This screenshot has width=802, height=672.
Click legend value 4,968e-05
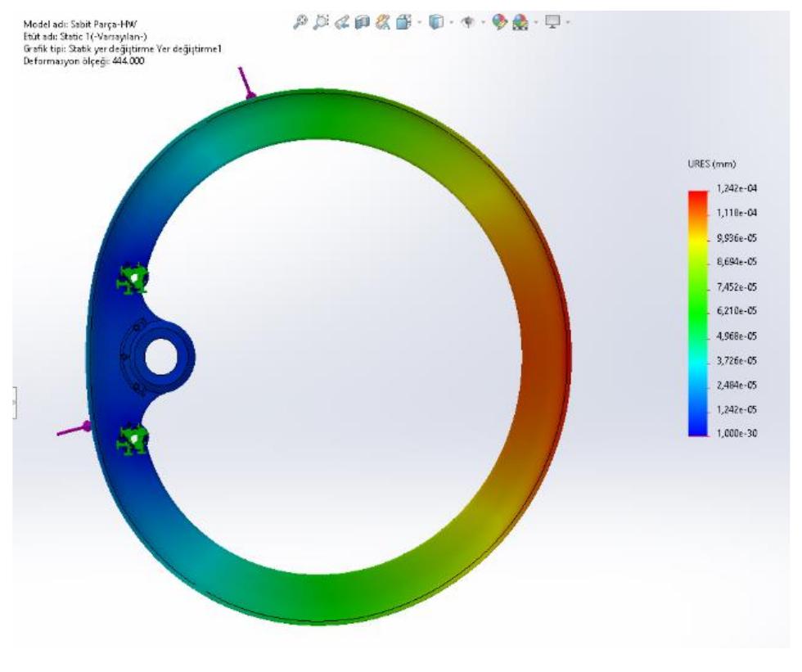click(737, 336)
